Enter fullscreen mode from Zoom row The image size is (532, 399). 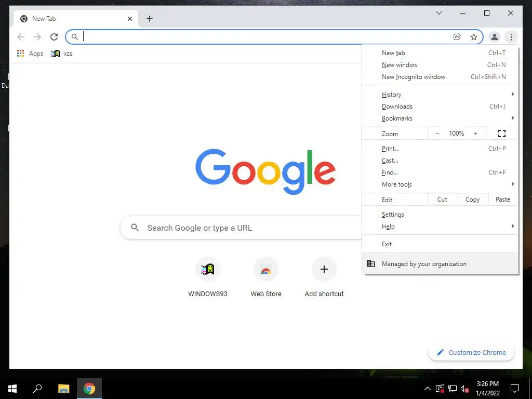tap(502, 134)
